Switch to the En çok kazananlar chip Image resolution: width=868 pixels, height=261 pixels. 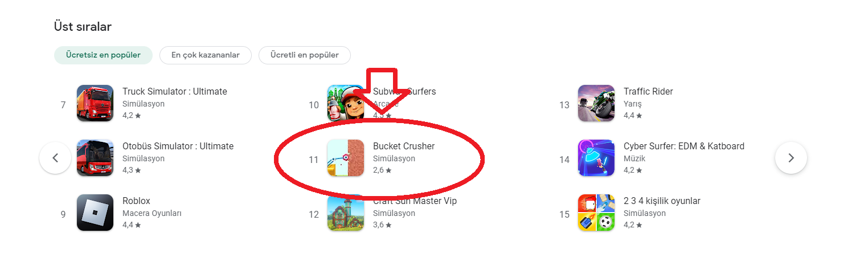[x=206, y=55]
